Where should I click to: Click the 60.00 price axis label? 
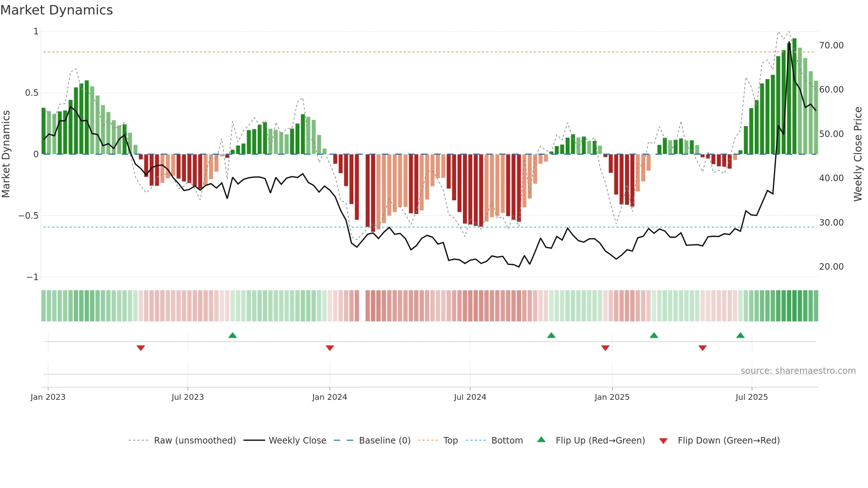pos(831,89)
